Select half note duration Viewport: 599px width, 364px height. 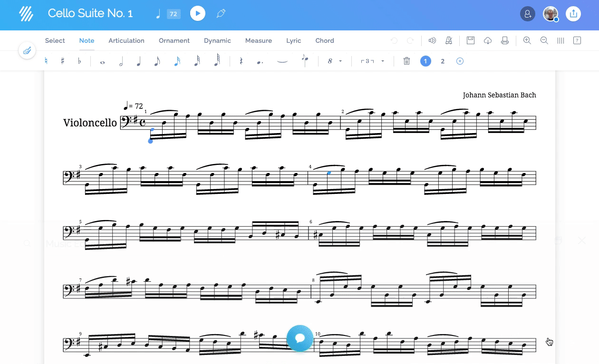tap(121, 61)
